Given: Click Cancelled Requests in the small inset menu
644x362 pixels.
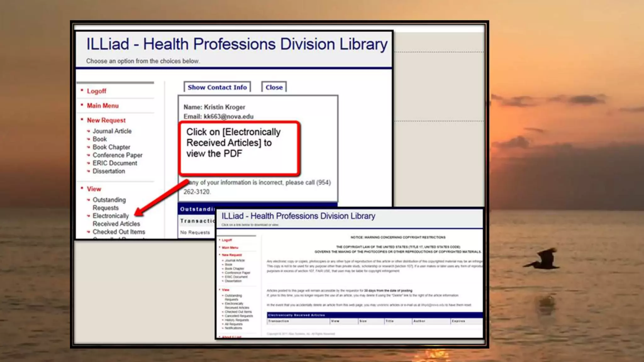Looking at the screenshot, I should (239, 316).
